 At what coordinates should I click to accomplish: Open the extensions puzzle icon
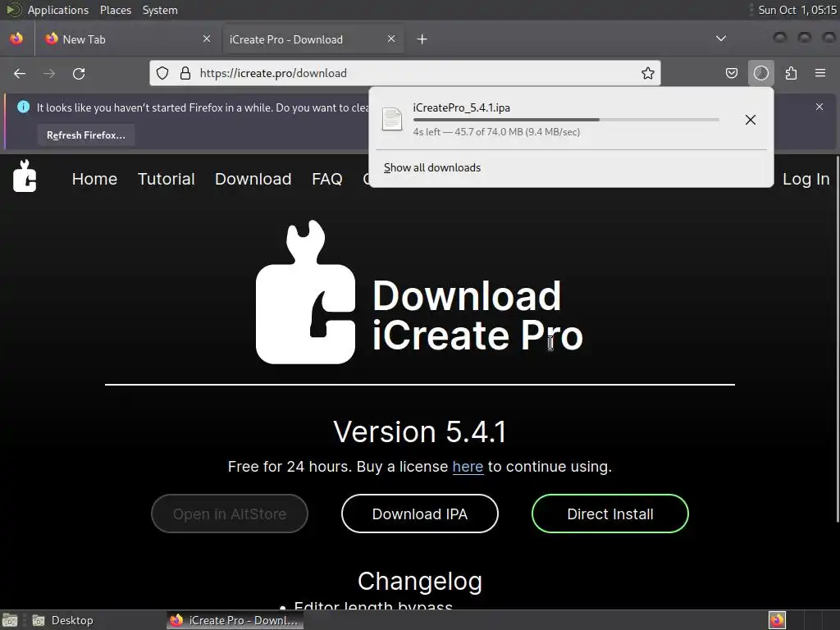(x=791, y=73)
